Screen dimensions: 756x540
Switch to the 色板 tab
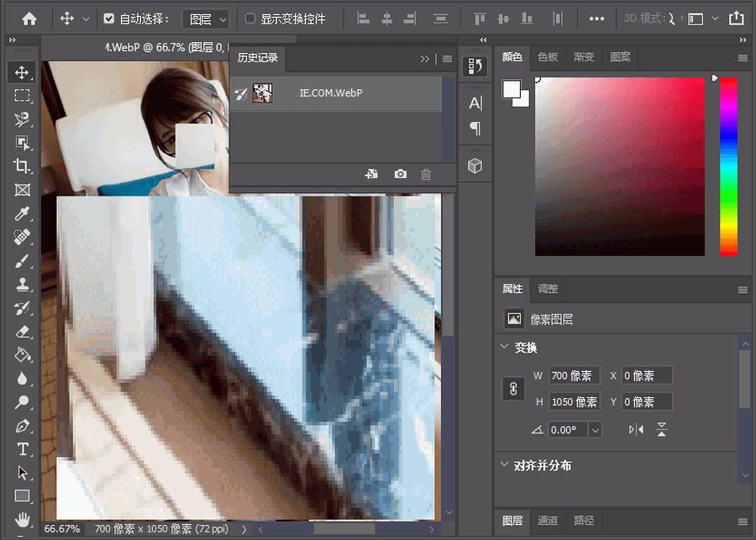[x=548, y=57]
